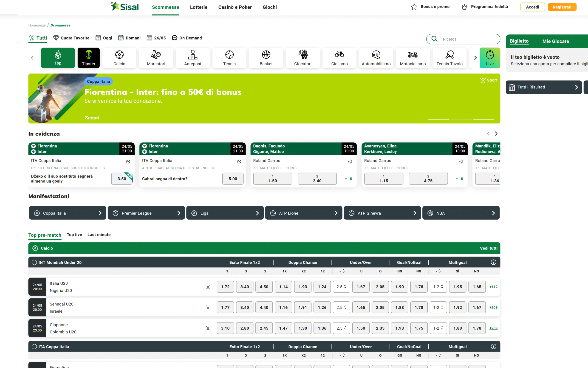Select Bagnis odd 1.50
Image resolution: width=588 pixels, height=368 pixels.
(x=273, y=179)
